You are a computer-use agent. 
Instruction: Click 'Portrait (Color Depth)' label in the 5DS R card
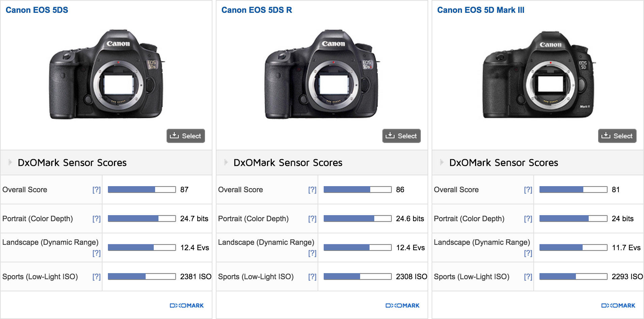point(253,219)
